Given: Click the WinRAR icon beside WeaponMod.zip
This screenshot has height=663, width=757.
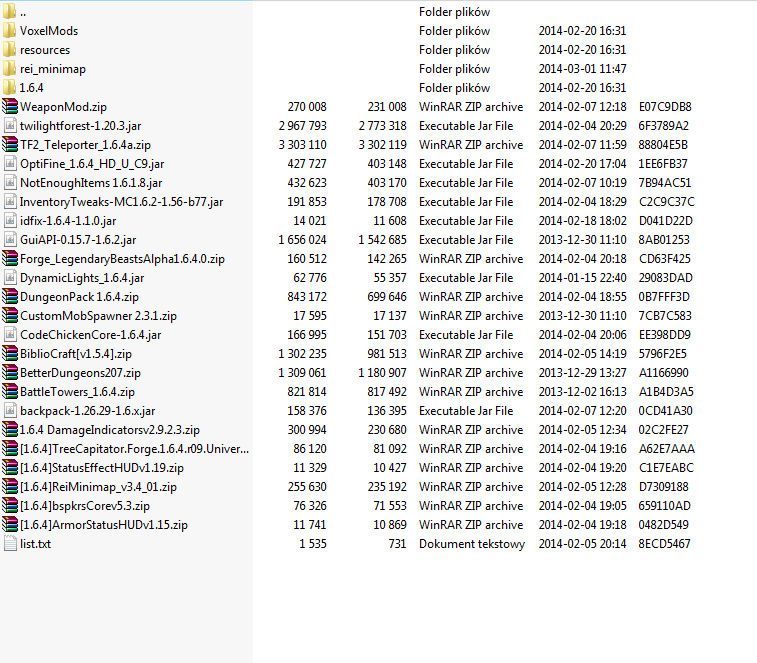Looking at the screenshot, I should pyautogui.click(x=10, y=106).
